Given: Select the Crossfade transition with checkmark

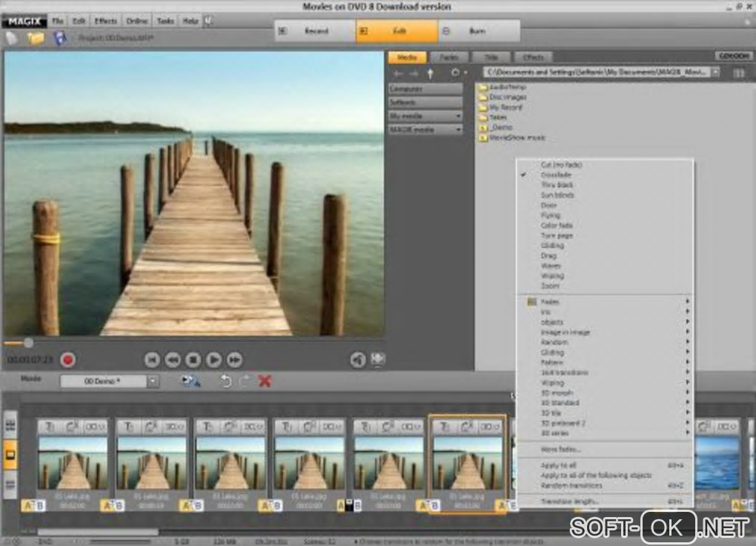Looking at the screenshot, I should [x=556, y=175].
